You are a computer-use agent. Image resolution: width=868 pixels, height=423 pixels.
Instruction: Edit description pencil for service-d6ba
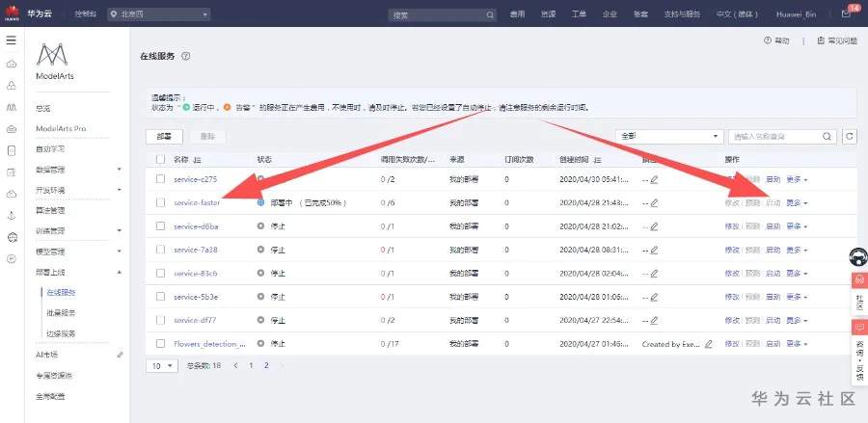(654, 226)
